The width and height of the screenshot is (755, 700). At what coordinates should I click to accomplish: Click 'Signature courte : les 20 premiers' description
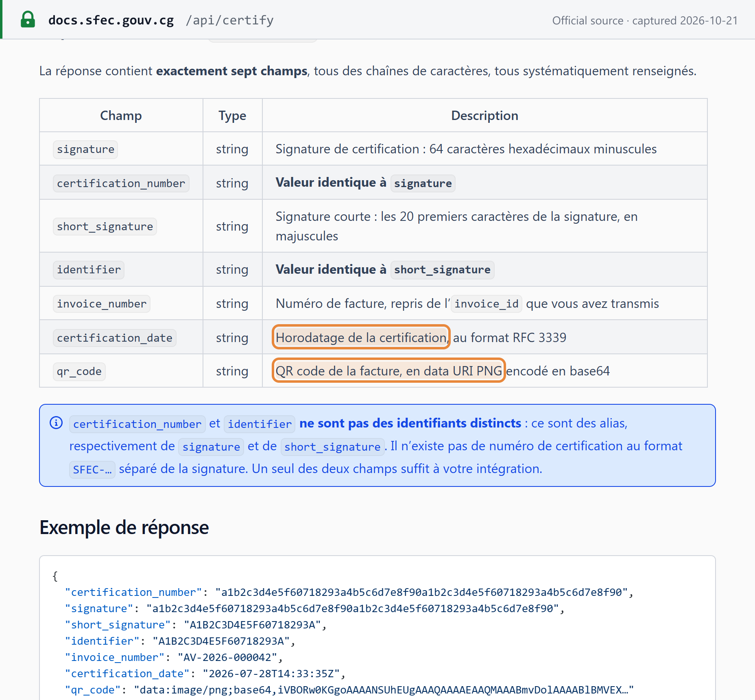pos(456,226)
